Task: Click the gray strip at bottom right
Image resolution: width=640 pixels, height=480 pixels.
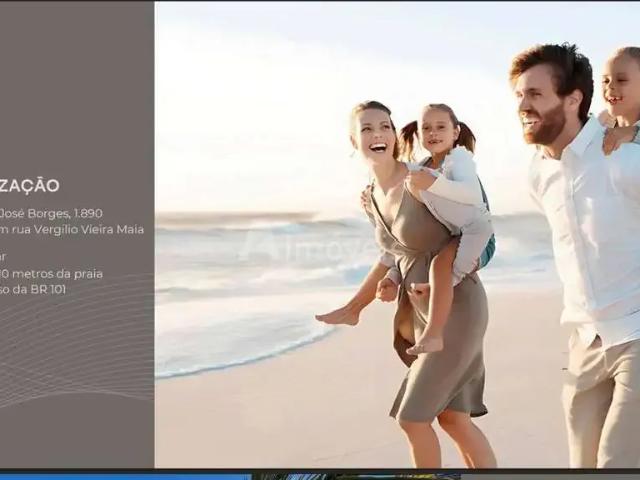Action: [550, 477]
